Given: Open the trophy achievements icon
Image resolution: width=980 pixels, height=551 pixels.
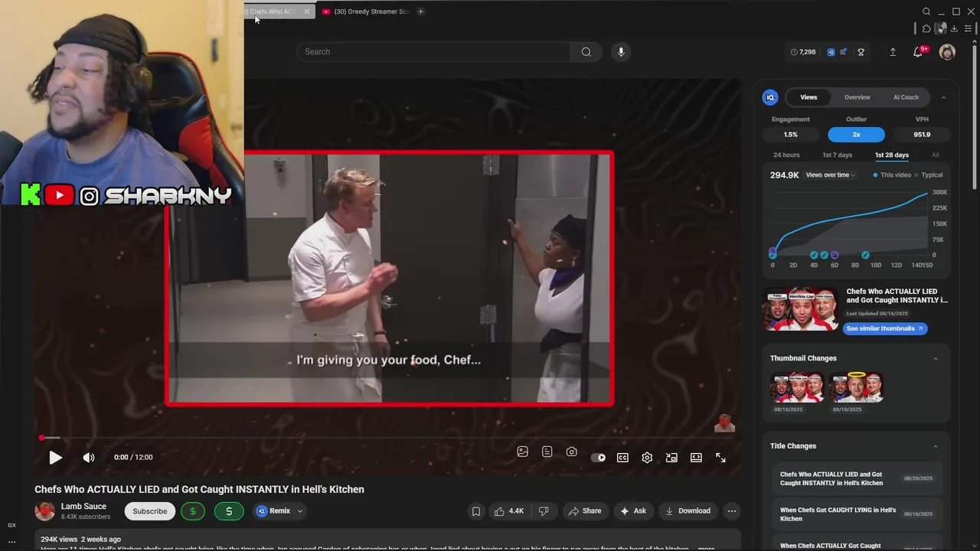Looking at the screenshot, I should [x=861, y=52].
